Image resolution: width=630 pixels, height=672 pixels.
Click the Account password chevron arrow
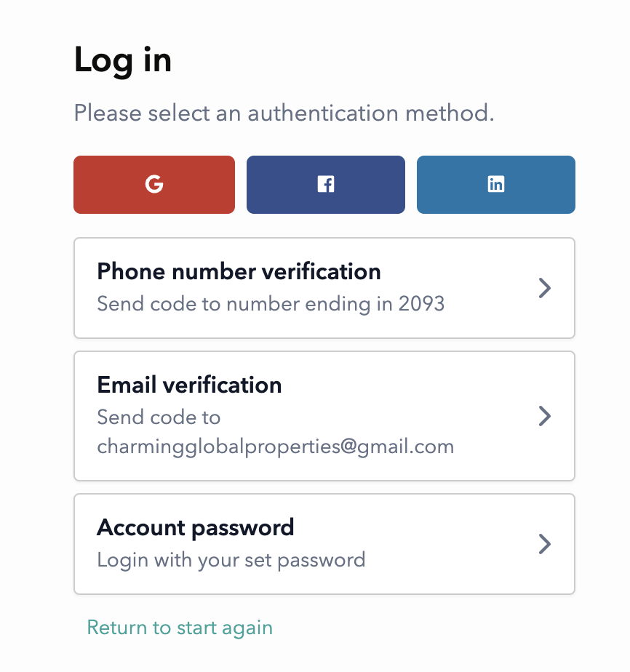pos(545,544)
